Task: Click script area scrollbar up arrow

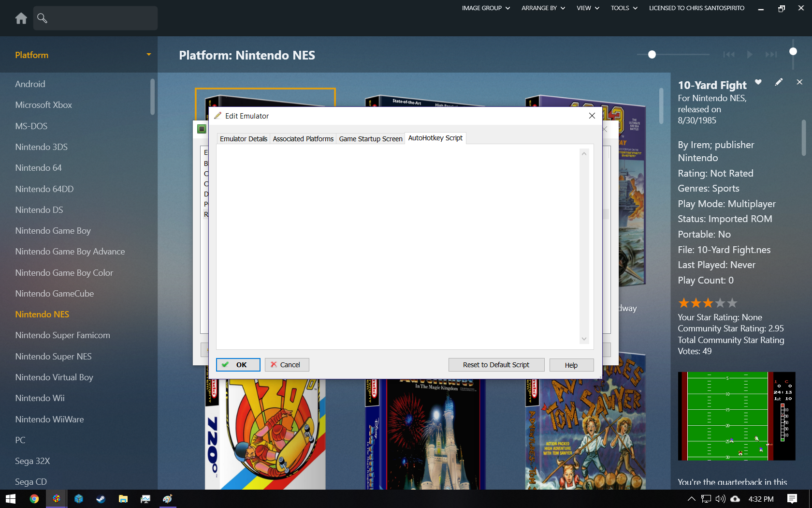Action: coord(584,154)
